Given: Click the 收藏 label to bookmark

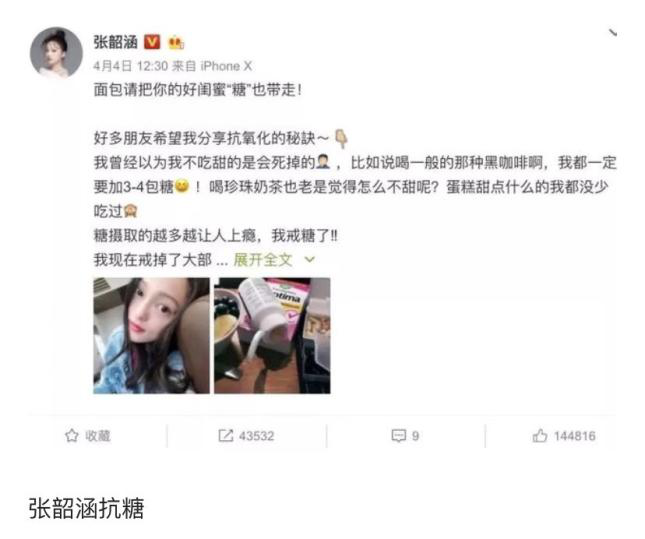Looking at the screenshot, I should click(x=98, y=436).
